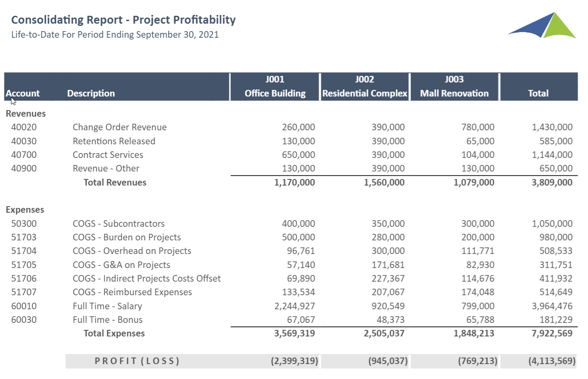Image resolution: width=588 pixels, height=379 pixels.
Task: Click the COGS - G&A on Projects description
Action: click(121, 265)
